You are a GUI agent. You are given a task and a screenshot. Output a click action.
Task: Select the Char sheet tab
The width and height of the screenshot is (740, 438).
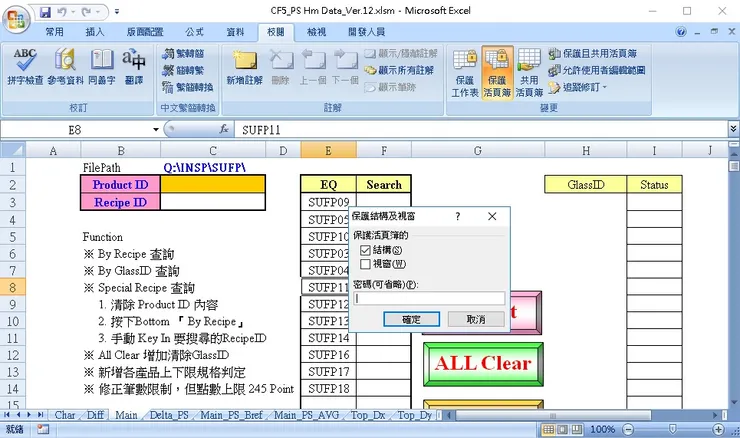click(65, 415)
